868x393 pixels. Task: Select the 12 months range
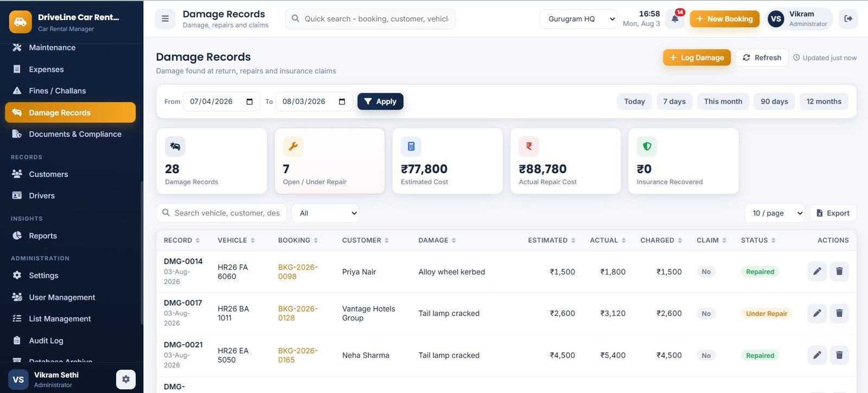click(x=824, y=102)
